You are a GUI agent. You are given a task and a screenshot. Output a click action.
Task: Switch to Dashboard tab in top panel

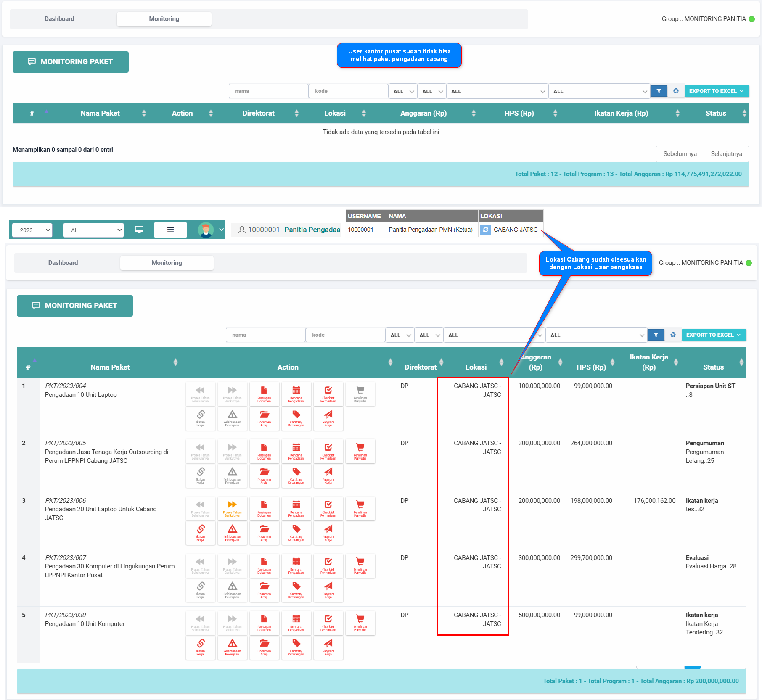click(x=59, y=19)
